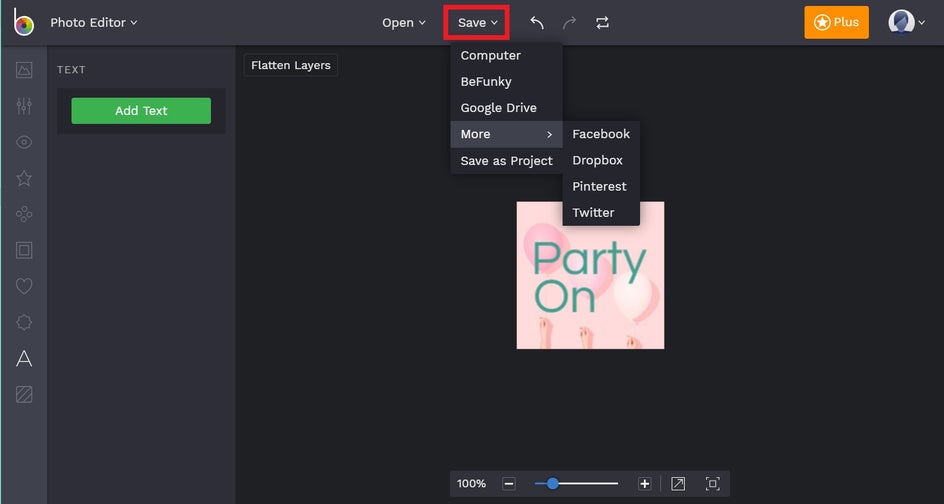Viewport: 944px width, 504px height.
Task: Click the Flatten Layers button
Action: tap(291, 65)
